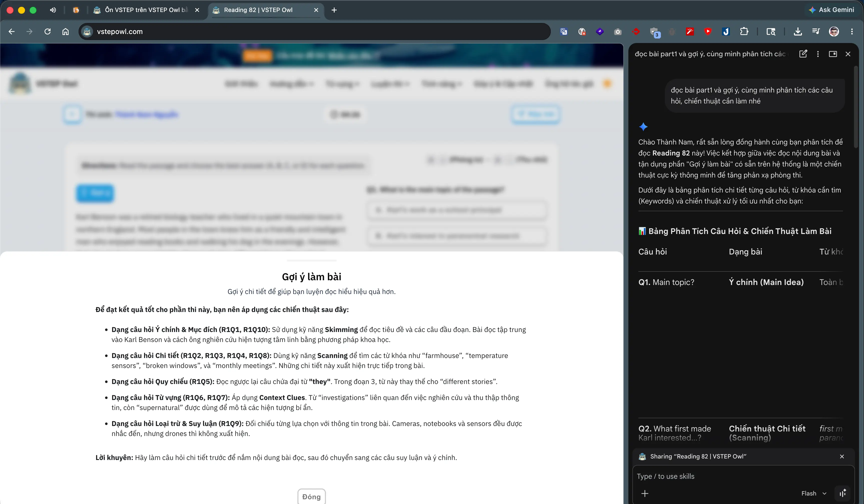Close the 'Reading 82 | VSTEP Owl' tab
This screenshot has width=864, height=504.
pyautogui.click(x=316, y=10)
